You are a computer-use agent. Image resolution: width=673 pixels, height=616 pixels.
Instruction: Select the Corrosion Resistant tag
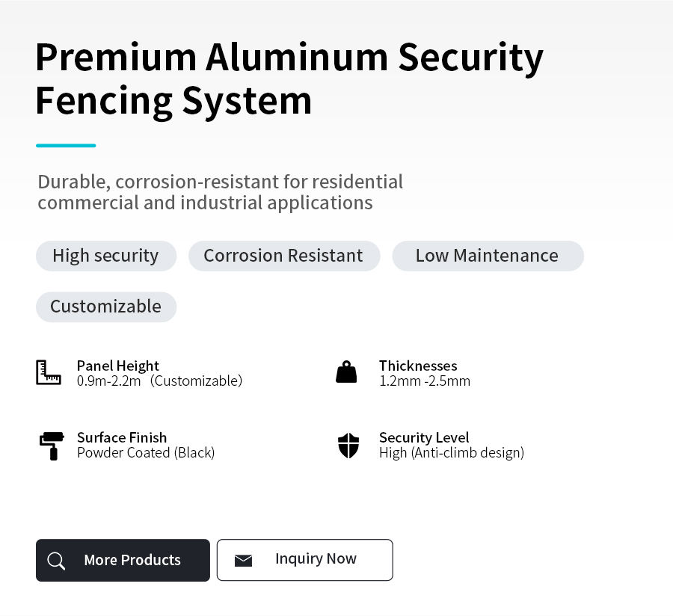click(x=284, y=256)
